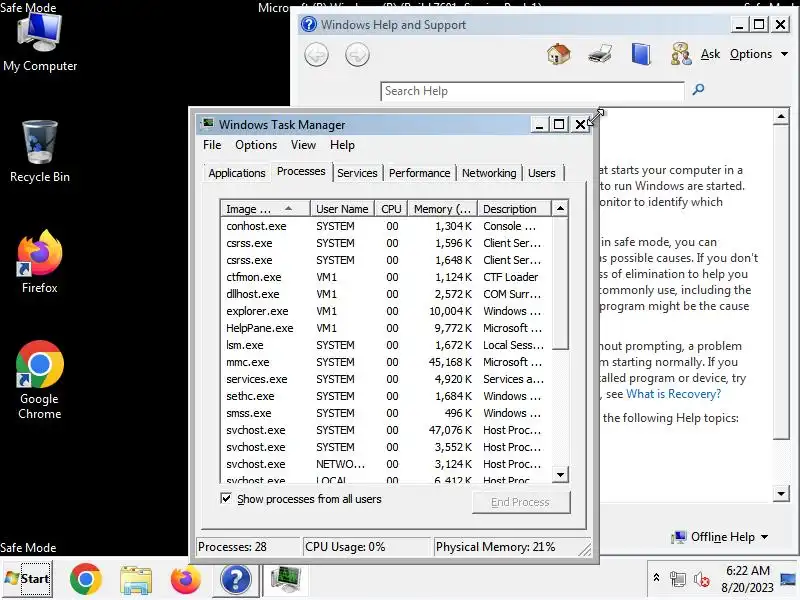
Task: Click the End Process button
Action: coord(520,502)
